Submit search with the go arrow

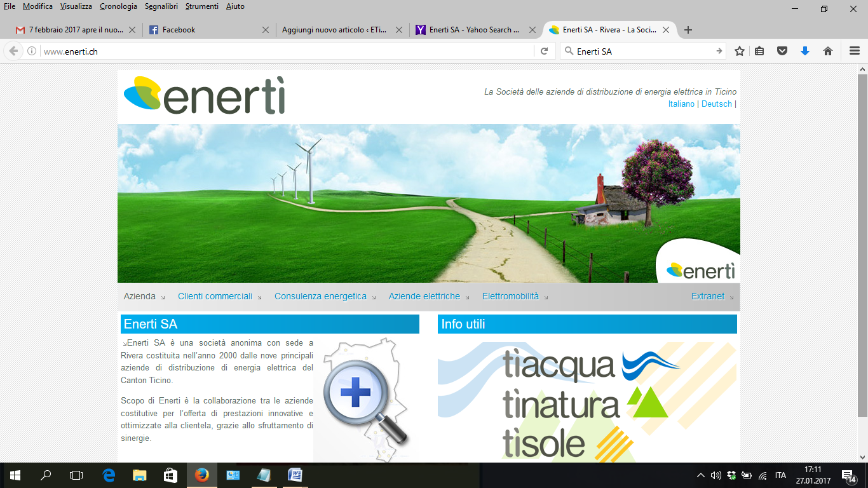719,51
